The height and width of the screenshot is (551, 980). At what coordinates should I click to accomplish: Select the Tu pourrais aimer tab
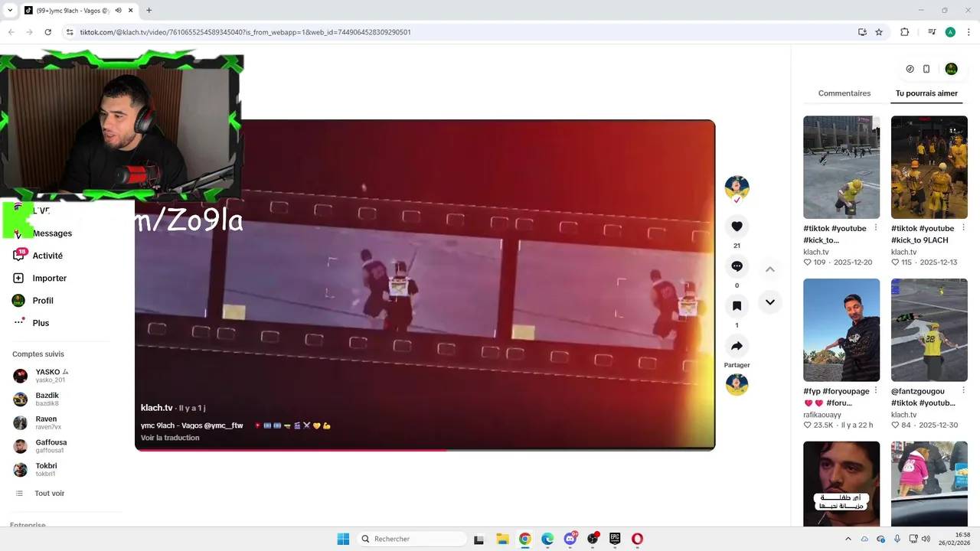pos(926,93)
